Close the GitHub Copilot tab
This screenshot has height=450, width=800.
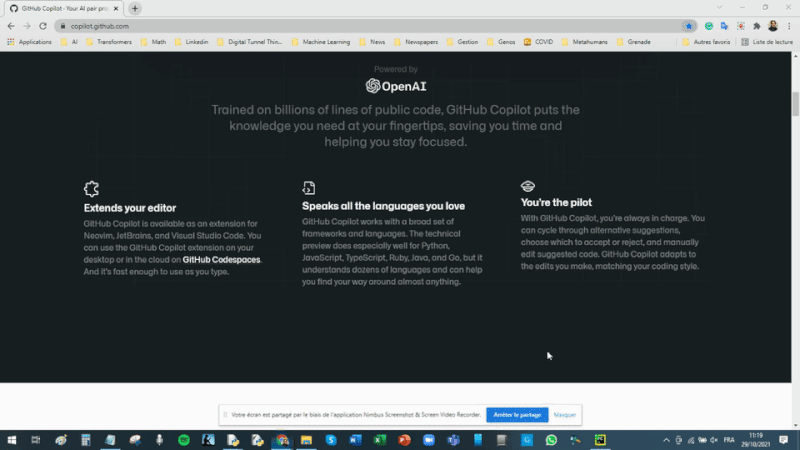click(116, 8)
